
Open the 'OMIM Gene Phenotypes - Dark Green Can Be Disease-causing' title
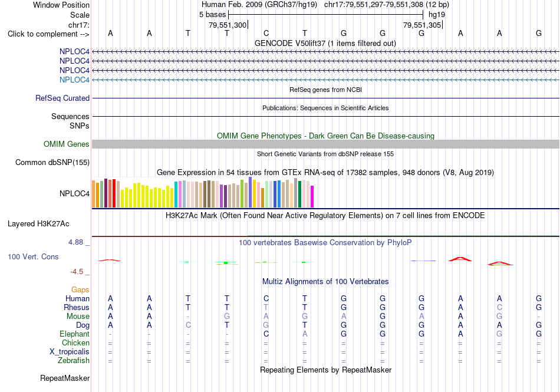tap(325, 136)
